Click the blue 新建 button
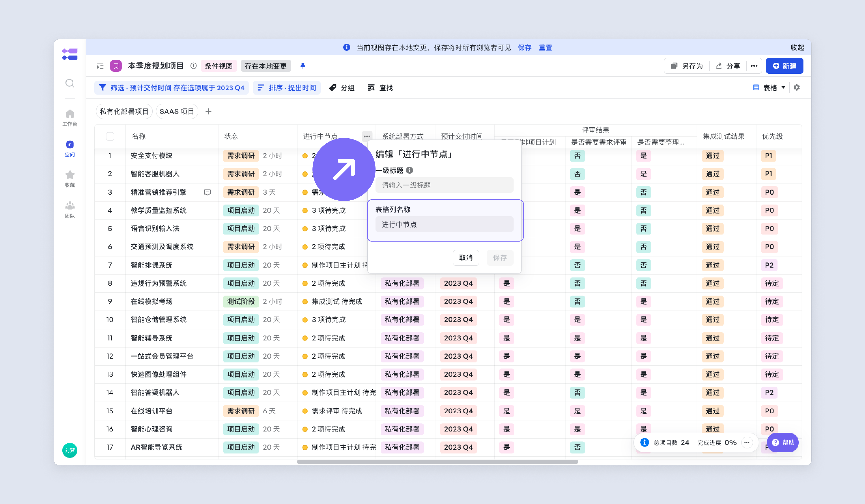This screenshot has height=504, width=865. click(x=784, y=66)
